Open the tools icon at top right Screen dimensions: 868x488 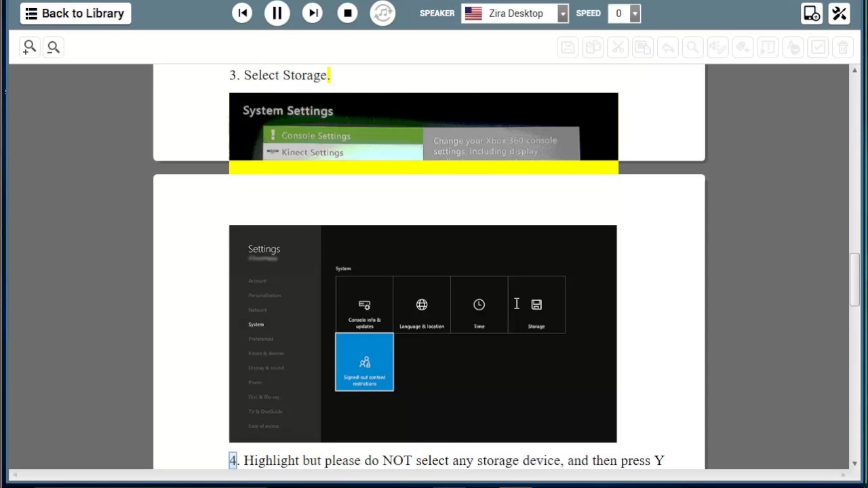point(840,14)
